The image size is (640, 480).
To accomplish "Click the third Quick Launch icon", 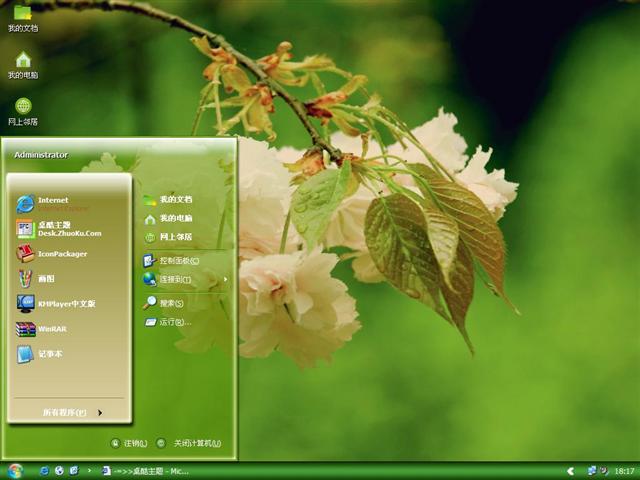I will click(74, 471).
